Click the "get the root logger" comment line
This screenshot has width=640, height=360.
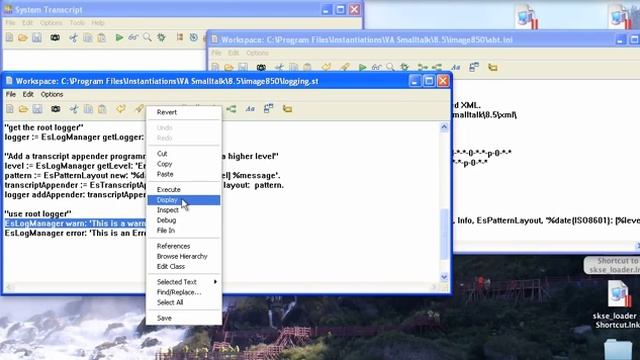coord(44,127)
